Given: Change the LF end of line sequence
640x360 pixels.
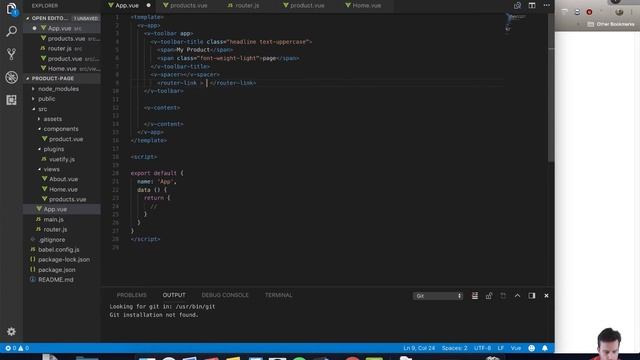Looking at the screenshot, I should point(500,348).
